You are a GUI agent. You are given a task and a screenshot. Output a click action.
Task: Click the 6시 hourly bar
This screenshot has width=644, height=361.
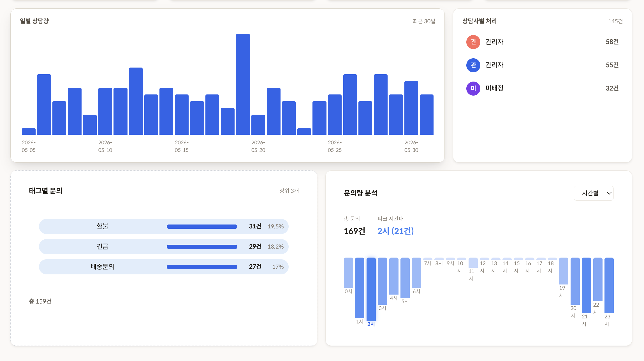416,273
